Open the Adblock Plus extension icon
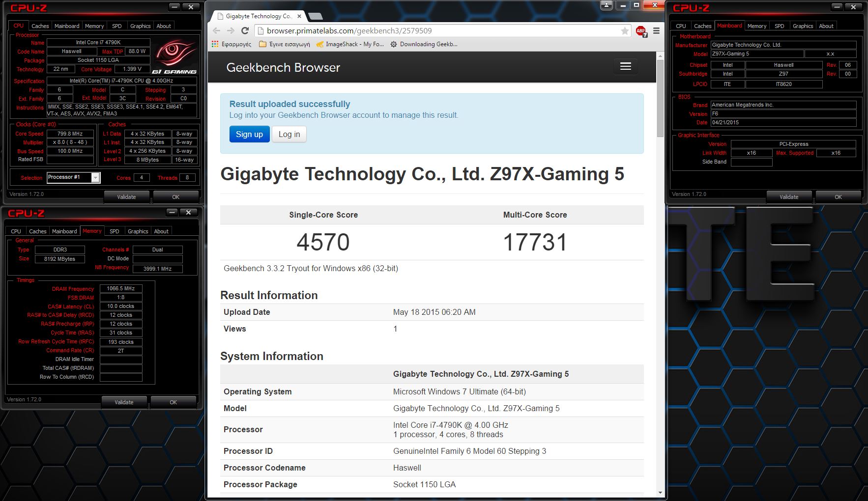 point(641,31)
